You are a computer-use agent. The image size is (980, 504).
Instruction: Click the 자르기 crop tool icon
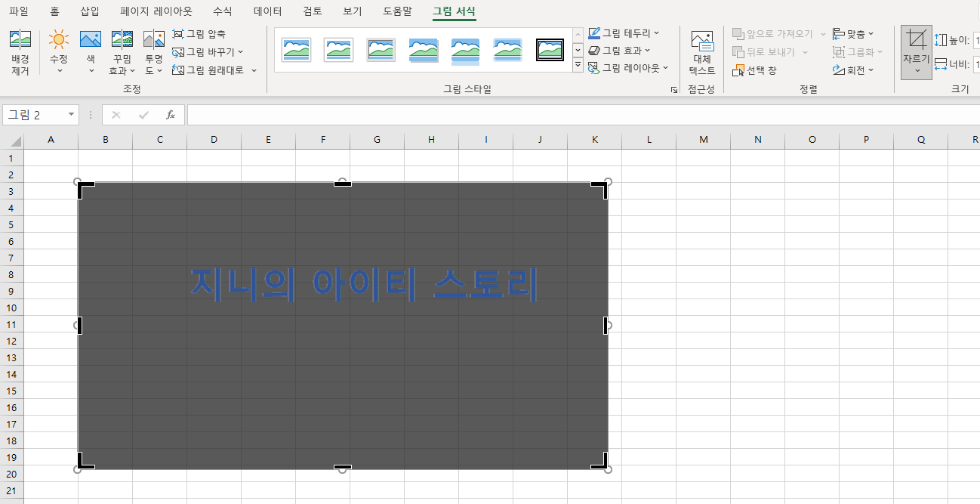coord(917,41)
